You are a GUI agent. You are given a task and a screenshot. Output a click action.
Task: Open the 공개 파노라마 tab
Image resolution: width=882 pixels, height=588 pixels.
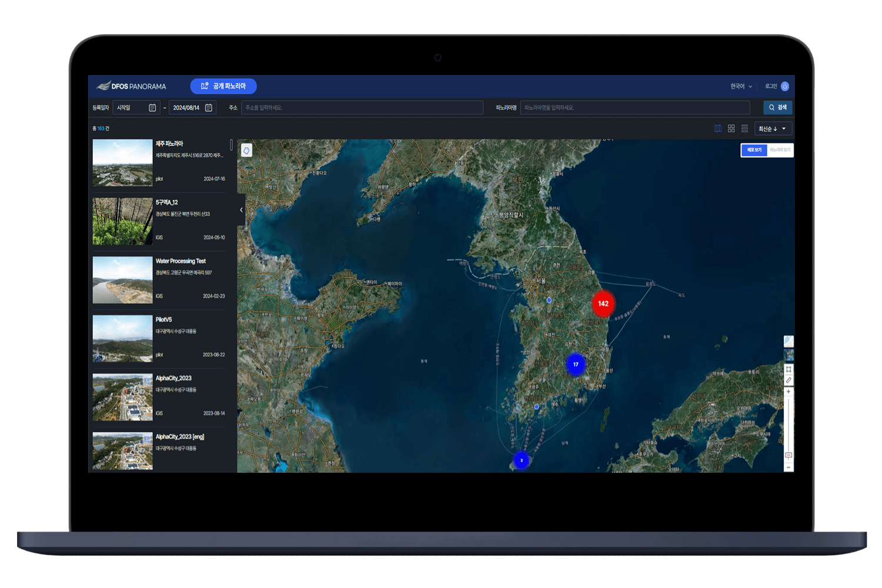coord(223,86)
